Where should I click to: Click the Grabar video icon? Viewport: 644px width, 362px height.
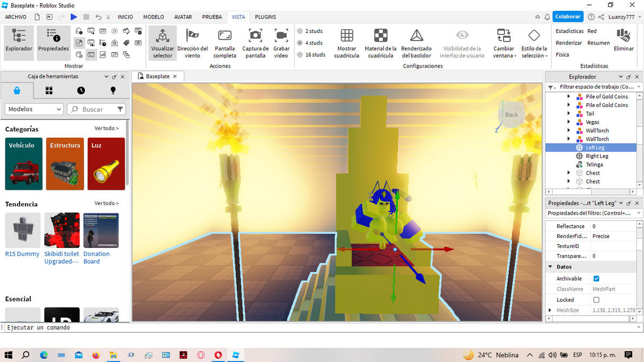point(281,37)
